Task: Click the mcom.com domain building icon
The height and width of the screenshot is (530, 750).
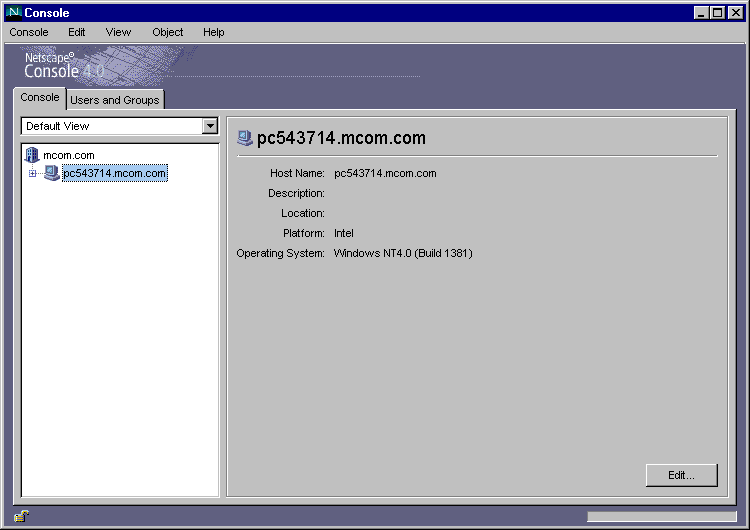Action: (32, 155)
